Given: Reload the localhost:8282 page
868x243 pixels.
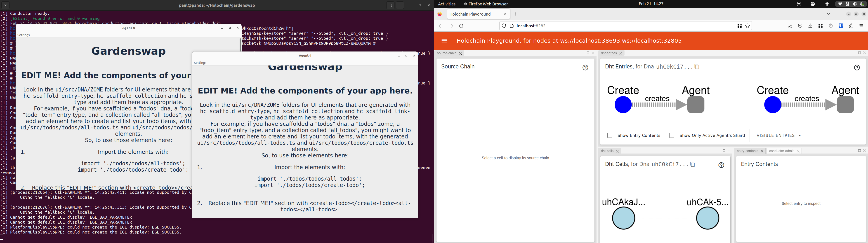Looking at the screenshot, I should coord(461,26).
